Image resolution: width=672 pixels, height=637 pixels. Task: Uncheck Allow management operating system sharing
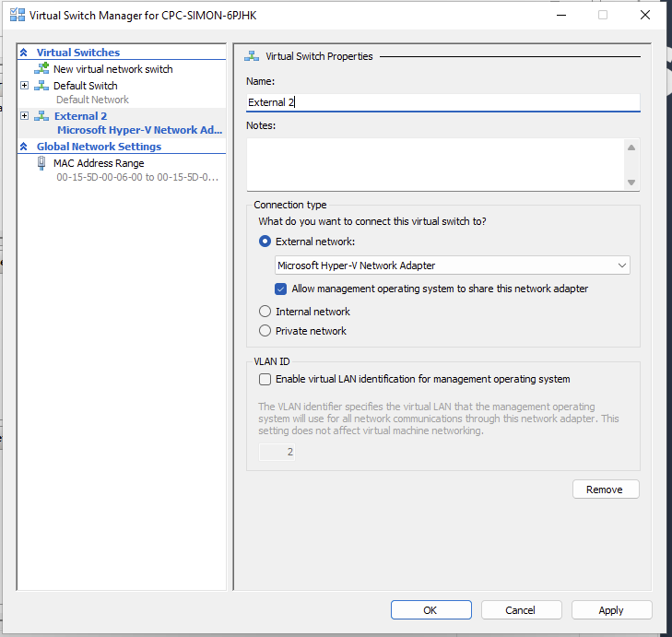click(281, 289)
